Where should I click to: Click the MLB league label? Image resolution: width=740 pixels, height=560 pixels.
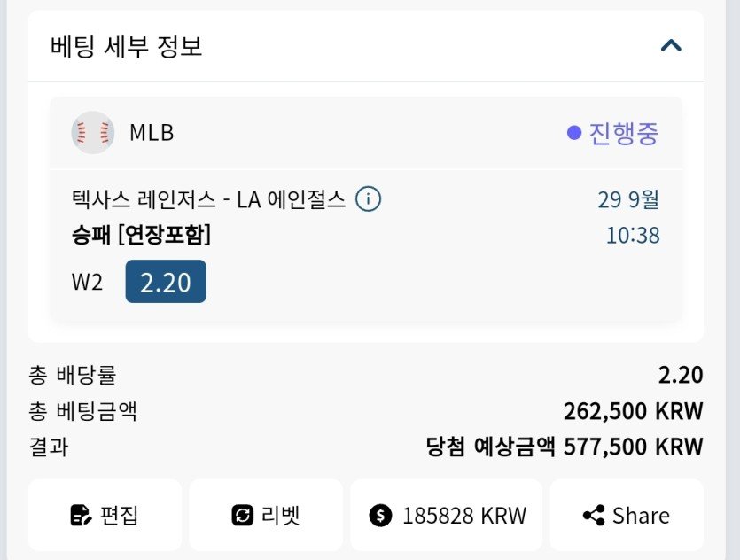pyautogui.click(x=152, y=133)
